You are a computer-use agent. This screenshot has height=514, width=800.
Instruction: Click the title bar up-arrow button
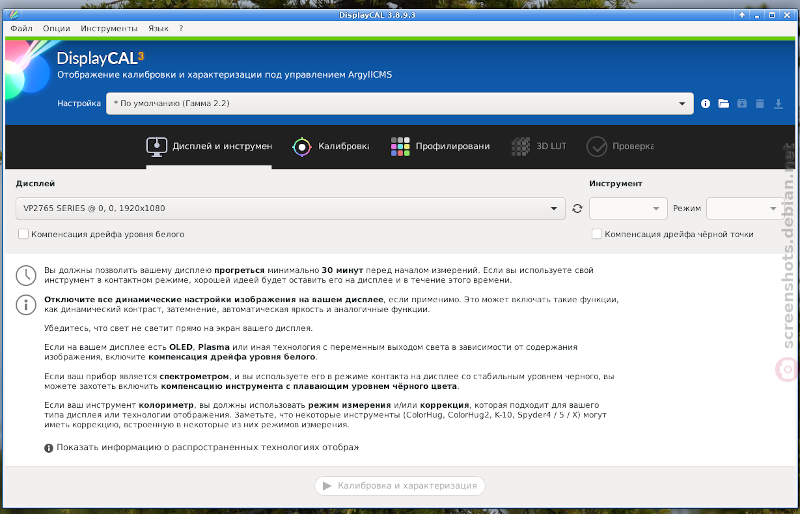pos(742,15)
